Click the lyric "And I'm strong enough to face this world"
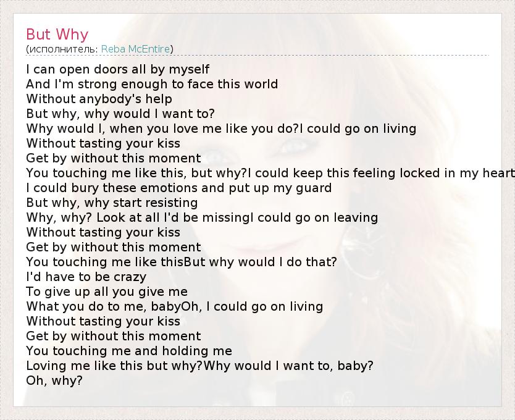Screen dimensions: 515x420 coord(152,84)
